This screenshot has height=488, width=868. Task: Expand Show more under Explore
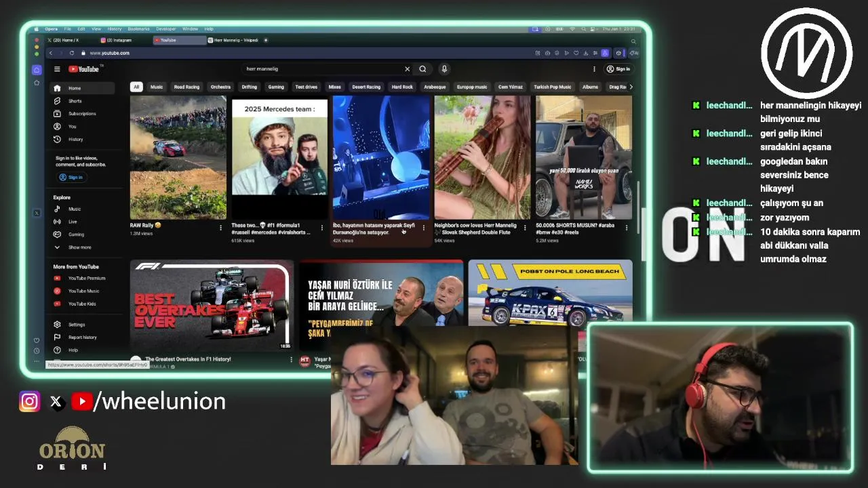tap(81, 247)
